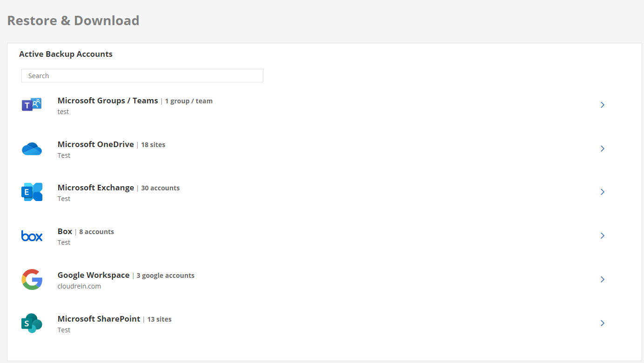Click the 'Restore & Download' page title
The width and height of the screenshot is (644, 363).
tap(73, 20)
